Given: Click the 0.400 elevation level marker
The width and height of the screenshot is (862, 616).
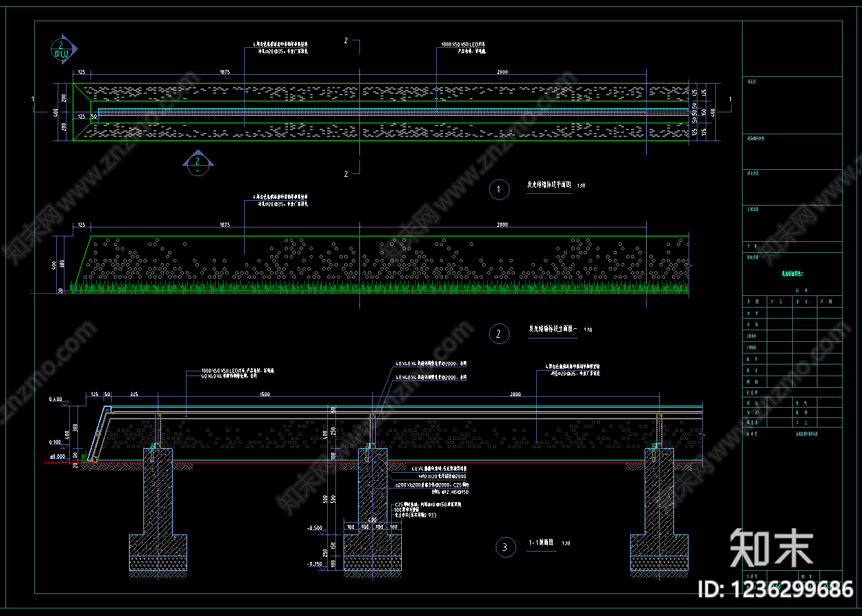Looking at the screenshot, I should [56, 399].
